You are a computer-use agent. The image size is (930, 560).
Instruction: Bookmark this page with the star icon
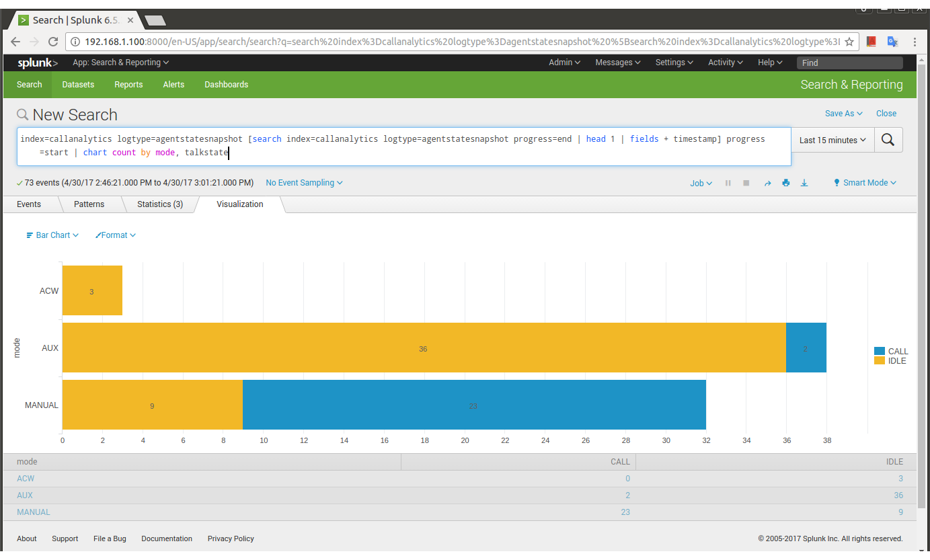click(849, 42)
